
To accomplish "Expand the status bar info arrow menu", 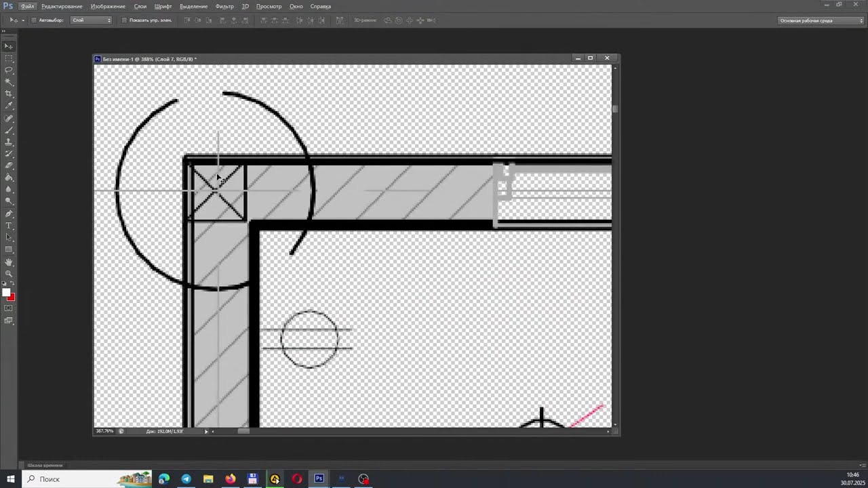I will tap(206, 431).
